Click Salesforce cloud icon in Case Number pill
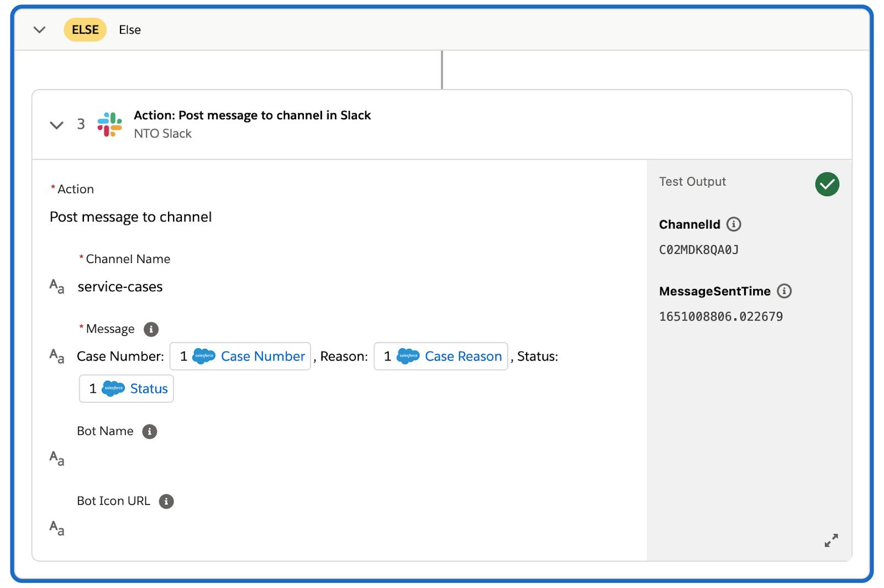 coord(203,356)
